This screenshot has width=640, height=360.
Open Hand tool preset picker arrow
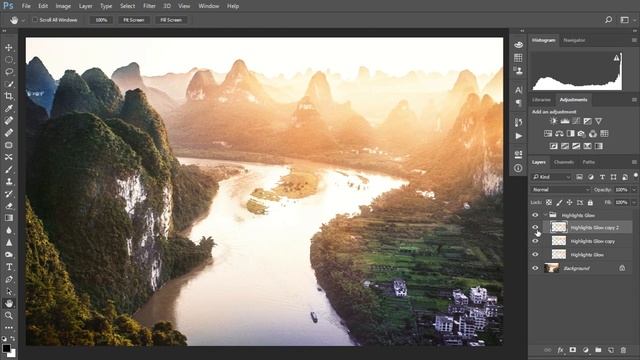tap(23, 20)
